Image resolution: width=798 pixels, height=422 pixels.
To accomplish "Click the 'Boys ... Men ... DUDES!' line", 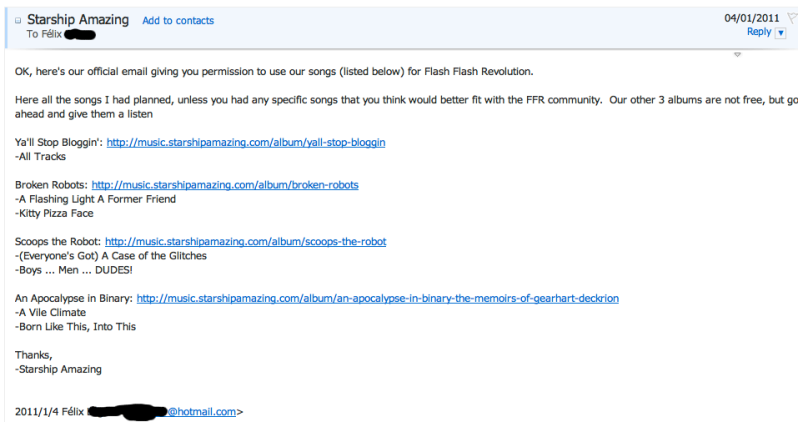I will coord(74,269).
